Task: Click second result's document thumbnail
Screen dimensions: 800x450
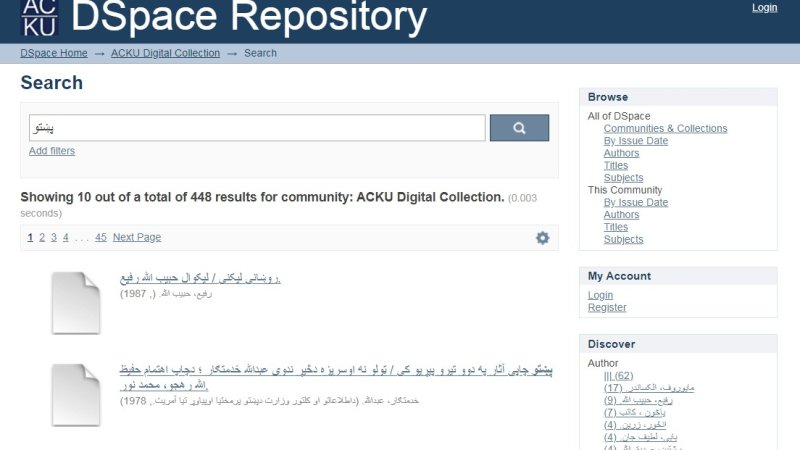Action: pyautogui.click(x=76, y=395)
